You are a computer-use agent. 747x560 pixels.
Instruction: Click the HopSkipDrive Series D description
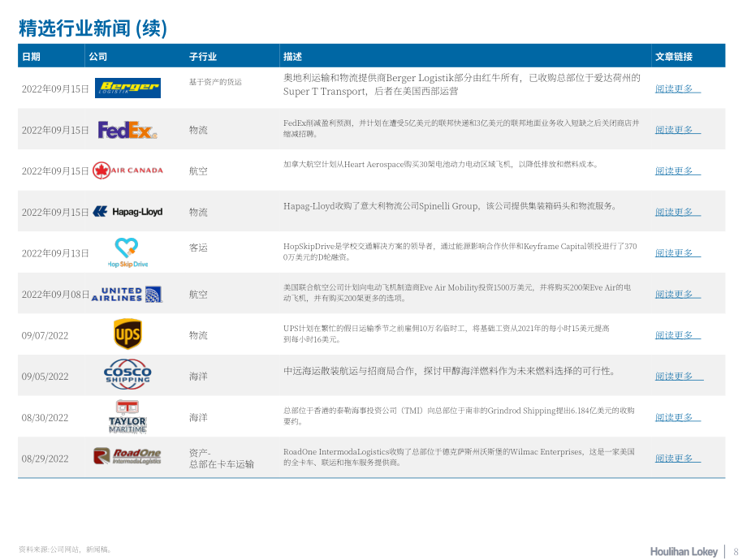(460, 252)
